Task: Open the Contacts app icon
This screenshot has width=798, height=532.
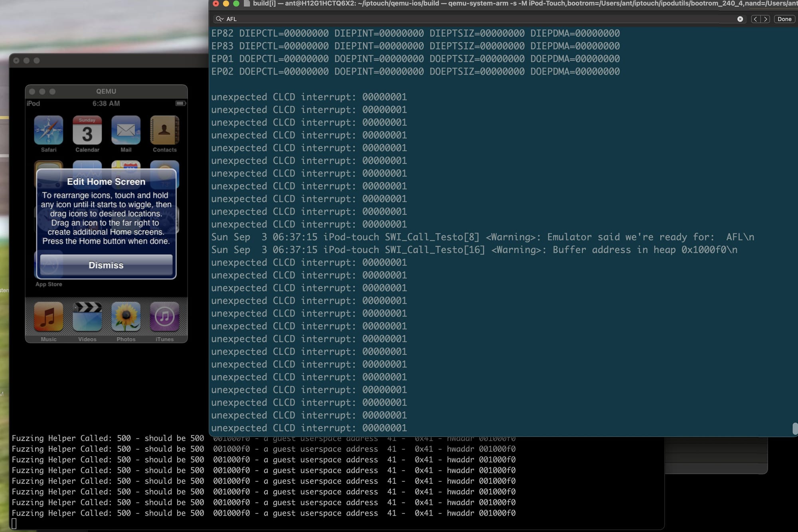Action: (164, 130)
